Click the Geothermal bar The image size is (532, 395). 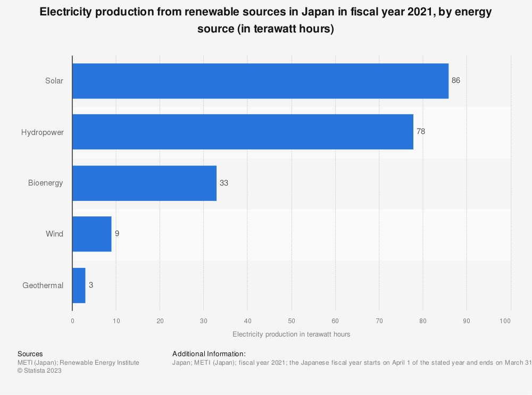[x=79, y=285]
